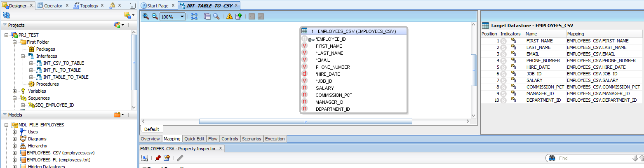Switch to the Operator navigator tab
This screenshot has height=168, width=644.
[53, 6]
